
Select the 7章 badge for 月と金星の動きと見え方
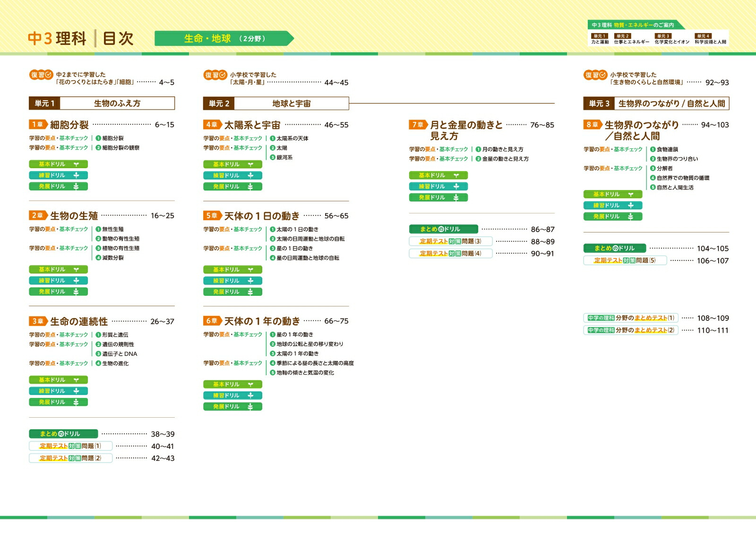(418, 125)
